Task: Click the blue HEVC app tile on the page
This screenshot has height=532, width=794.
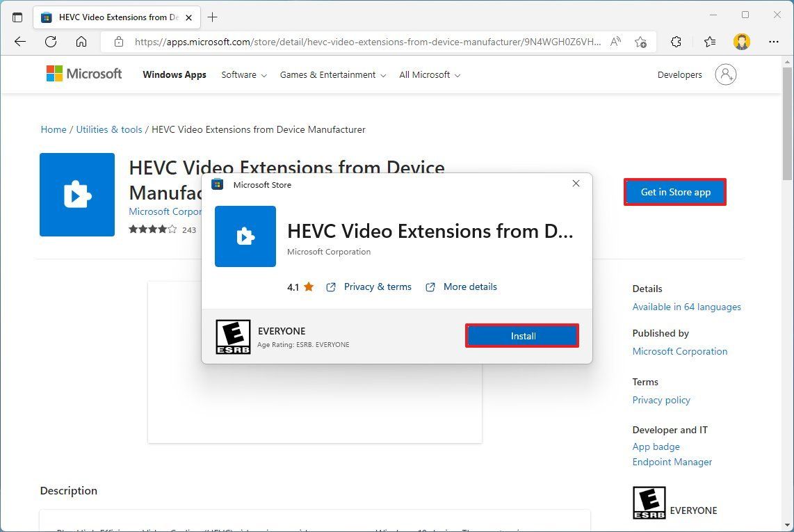Action: click(77, 195)
